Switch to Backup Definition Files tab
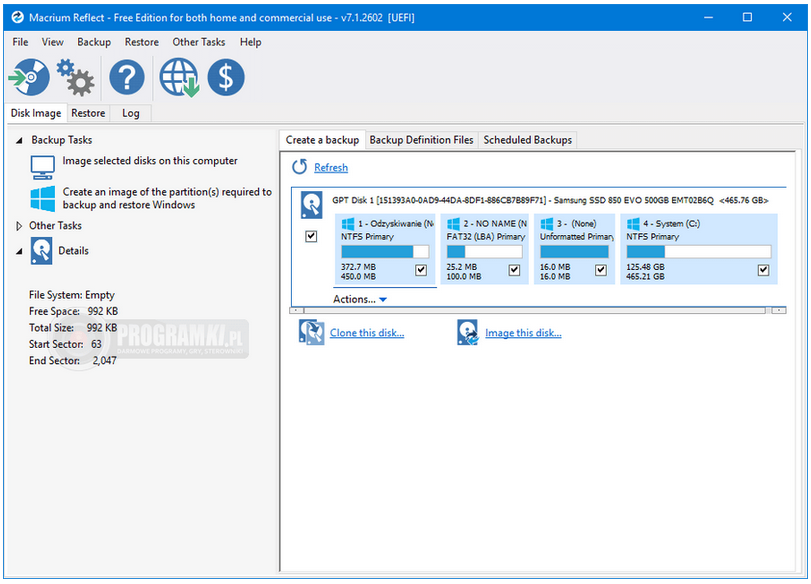 point(422,140)
